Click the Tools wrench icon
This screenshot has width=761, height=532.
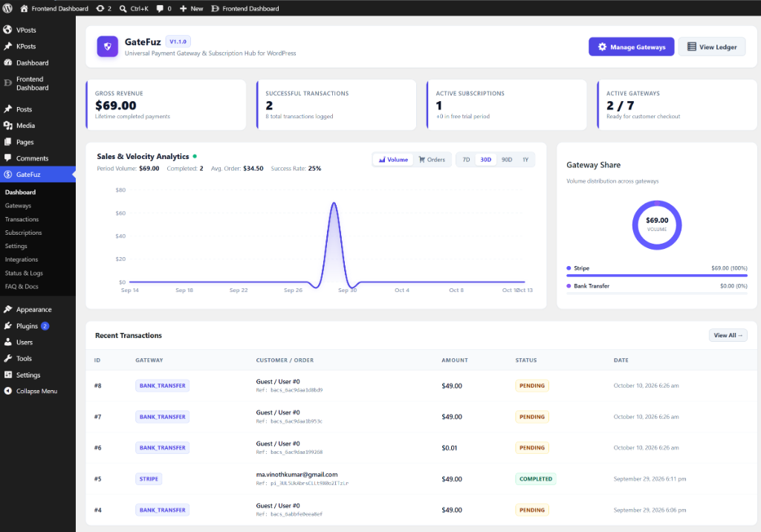(x=7, y=358)
